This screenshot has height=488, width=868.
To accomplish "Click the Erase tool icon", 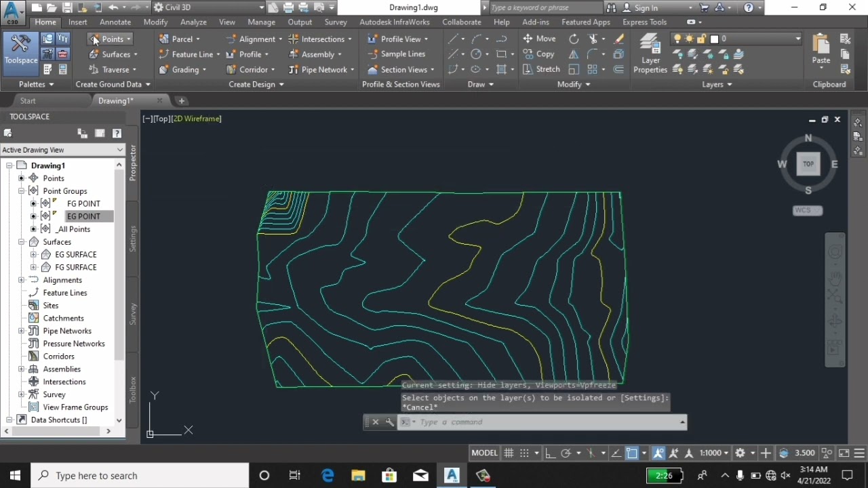I will coord(618,39).
